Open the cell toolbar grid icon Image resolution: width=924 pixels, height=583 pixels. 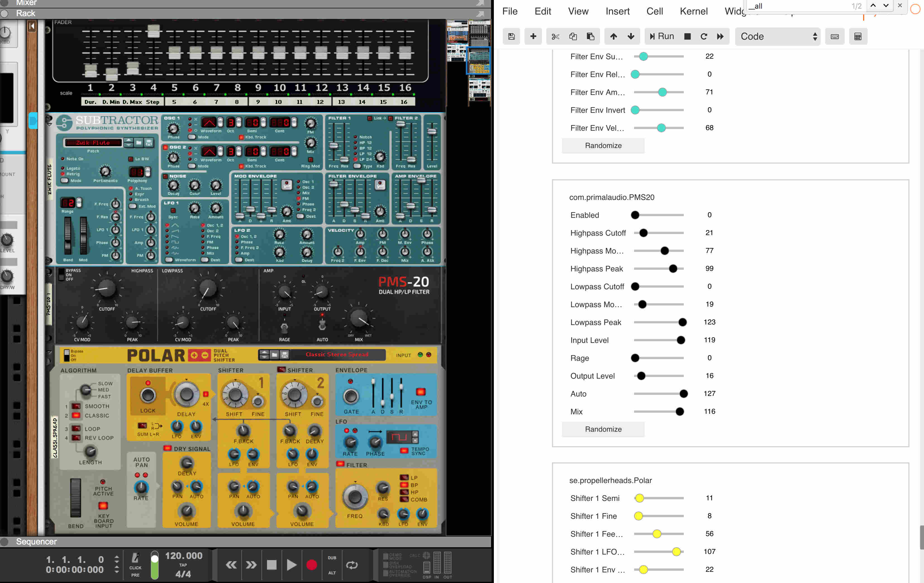pyautogui.click(x=858, y=36)
